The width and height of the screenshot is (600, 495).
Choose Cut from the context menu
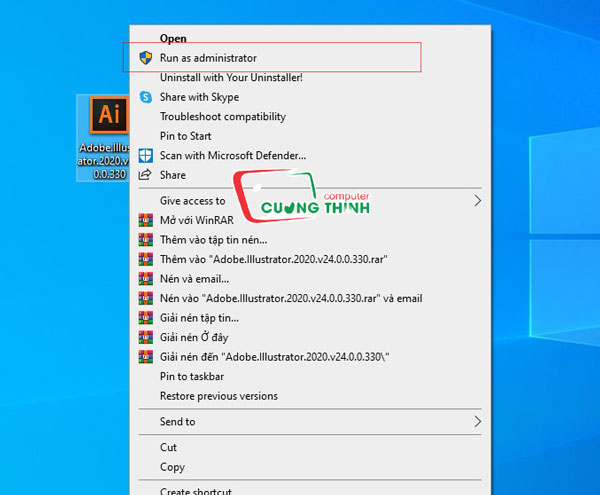[x=310, y=447]
